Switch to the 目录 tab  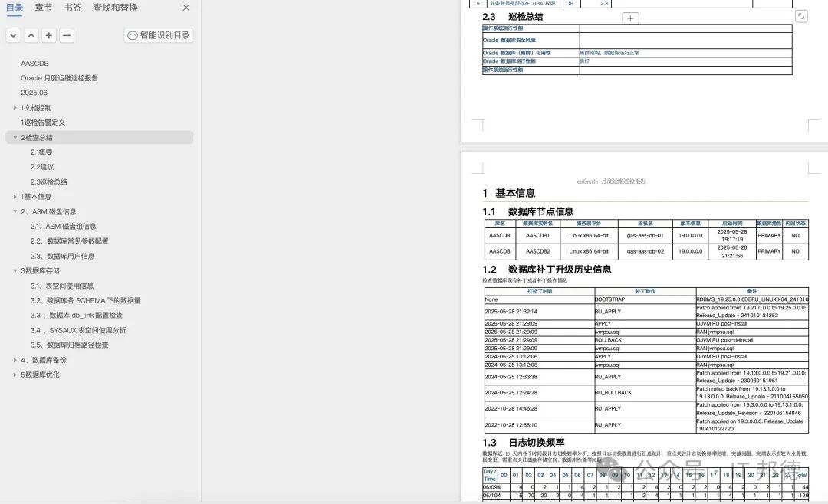tap(15, 8)
